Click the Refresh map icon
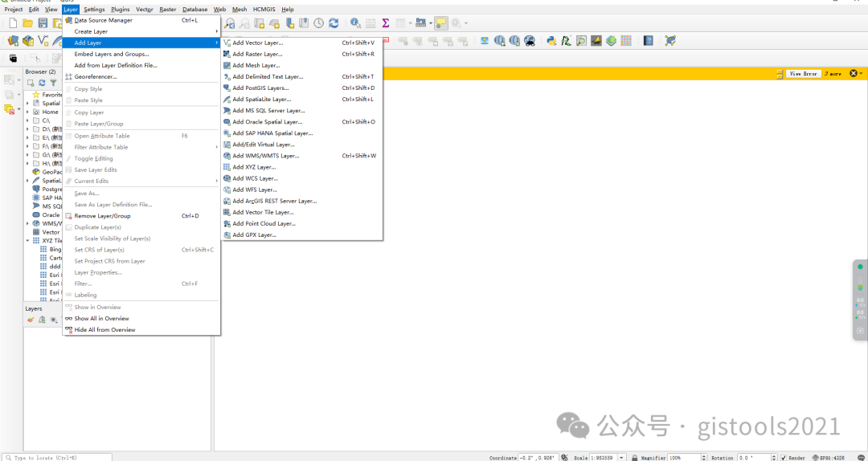 [x=334, y=23]
